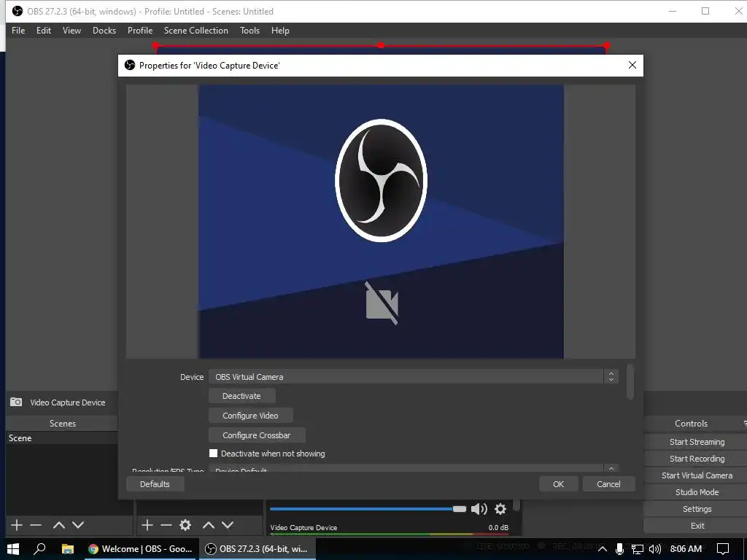
Task: Open the Windows notification center
Action: point(723,549)
